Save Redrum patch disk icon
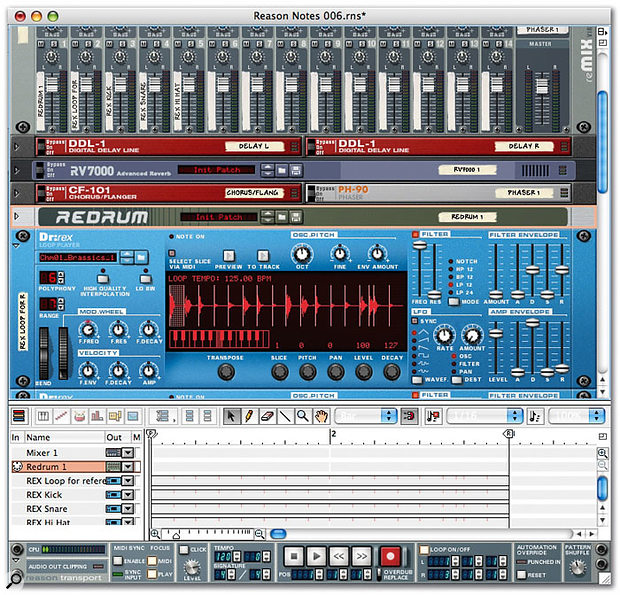620x595 pixels. click(x=296, y=217)
